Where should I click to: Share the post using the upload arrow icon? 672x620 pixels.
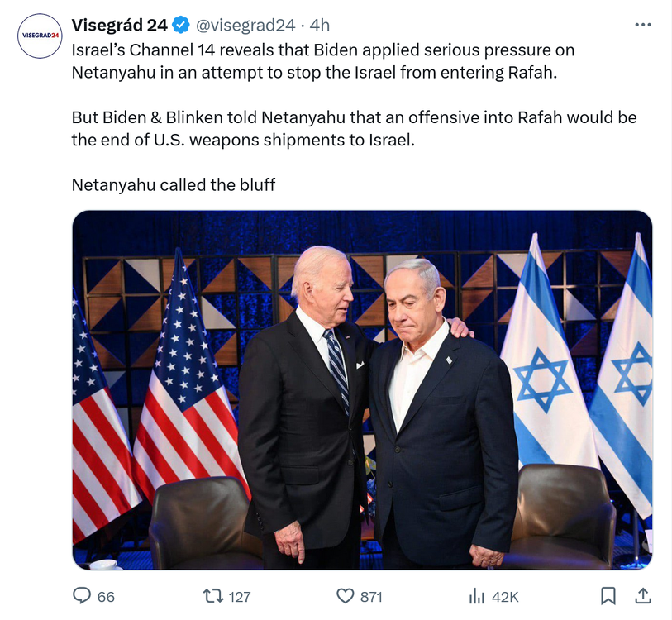(x=642, y=595)
